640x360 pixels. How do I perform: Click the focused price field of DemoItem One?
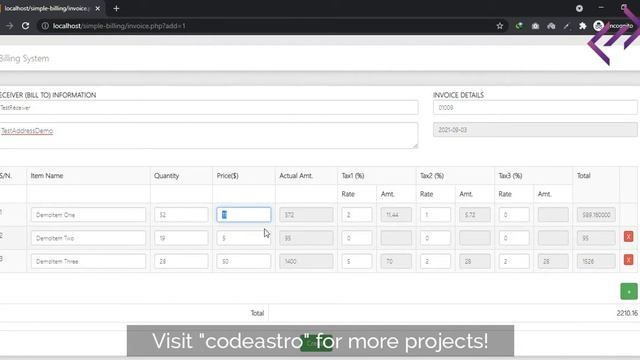(244, 215)
